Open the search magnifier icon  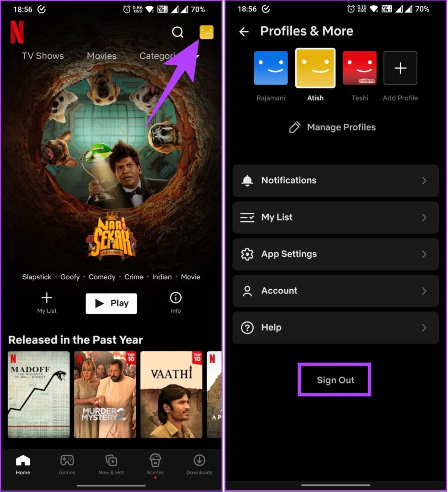point(177,32)
